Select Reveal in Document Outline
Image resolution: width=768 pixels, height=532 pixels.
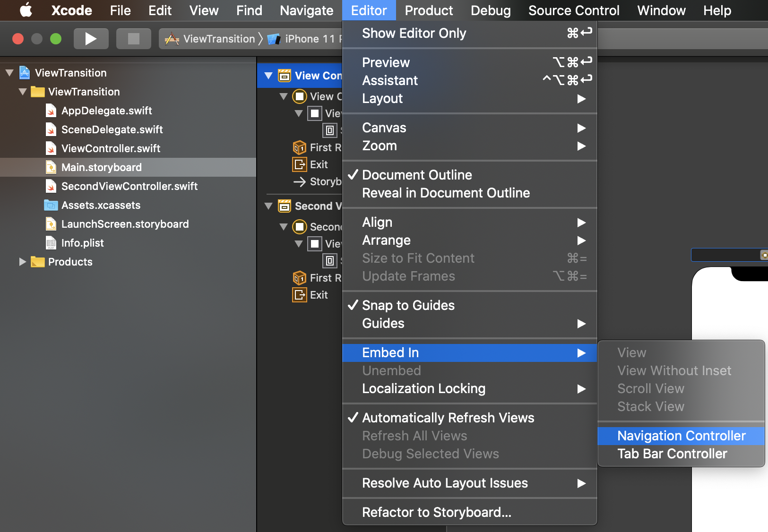point(470,193)
